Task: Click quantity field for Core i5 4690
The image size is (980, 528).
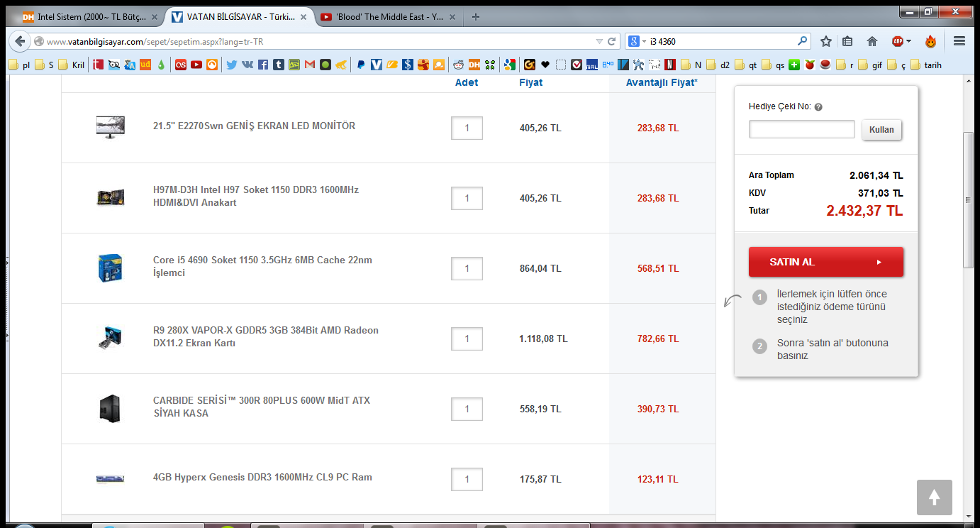Action: [x=467, y=269]
